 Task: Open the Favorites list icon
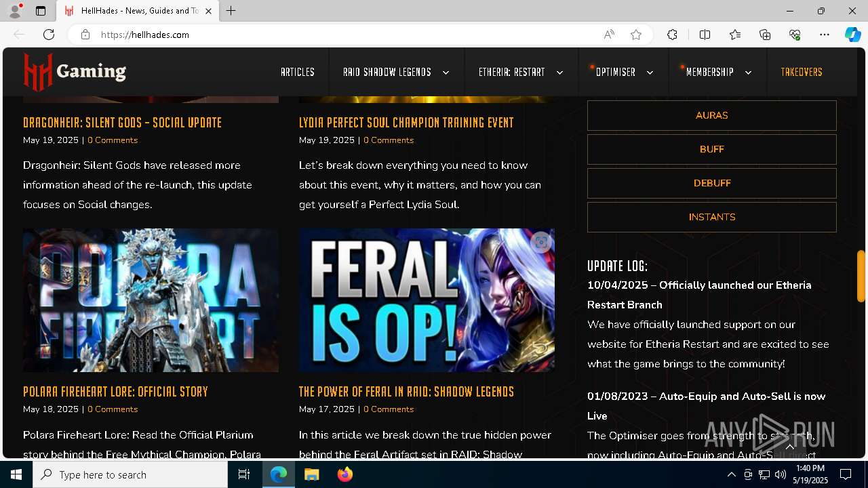[x=735, y=35]
